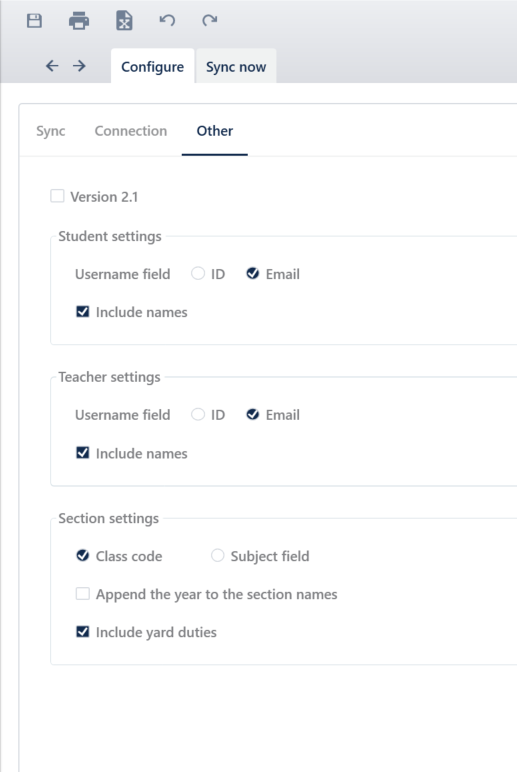Viewport: 517px width, 772px height.
Task: Select ID radio under Student settings
Action: [198, 273]
